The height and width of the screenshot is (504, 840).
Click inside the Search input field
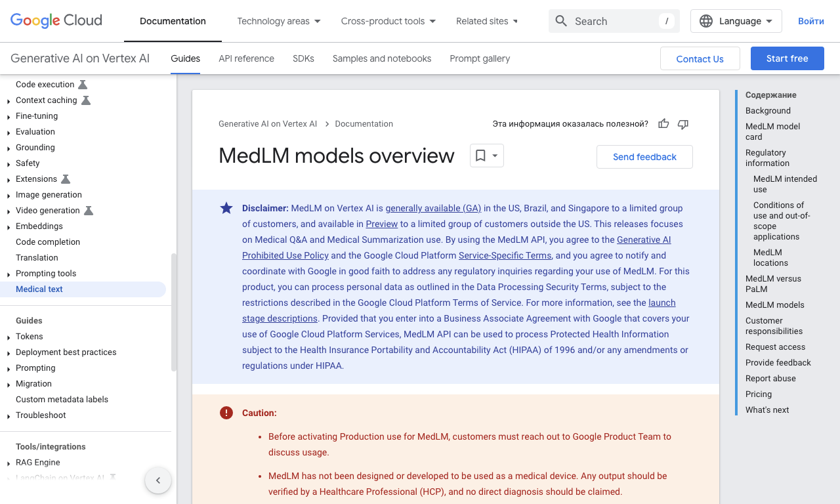pos(614,21)
